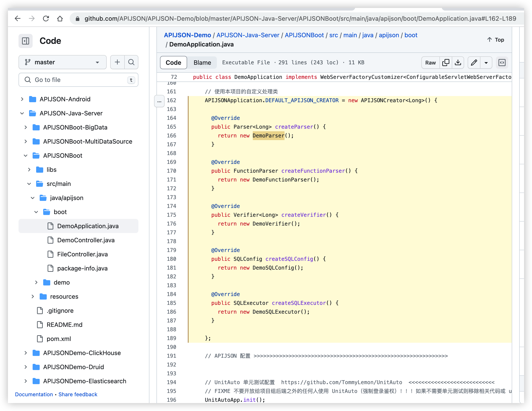Add a new file with the plus icon
The image size is (532, 411).
[x=117, y=62]
